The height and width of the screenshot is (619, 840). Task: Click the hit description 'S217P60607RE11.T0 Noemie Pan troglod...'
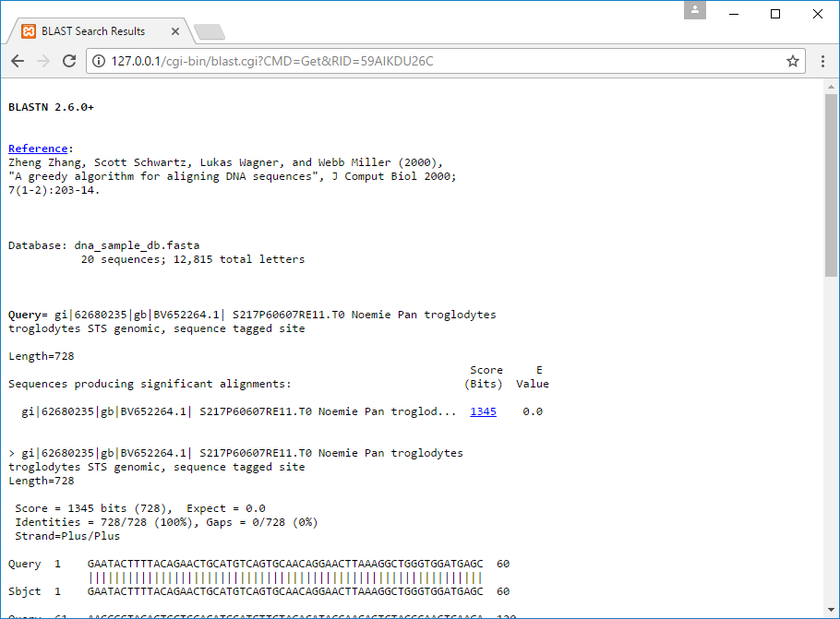point(328,411)
